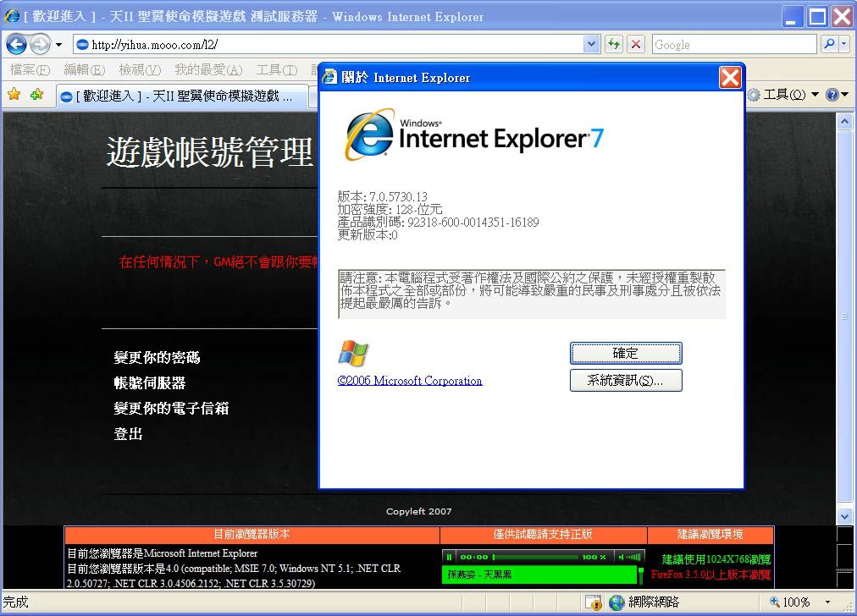Click the Copyleft 2007 footer text

tap(418, 512)
